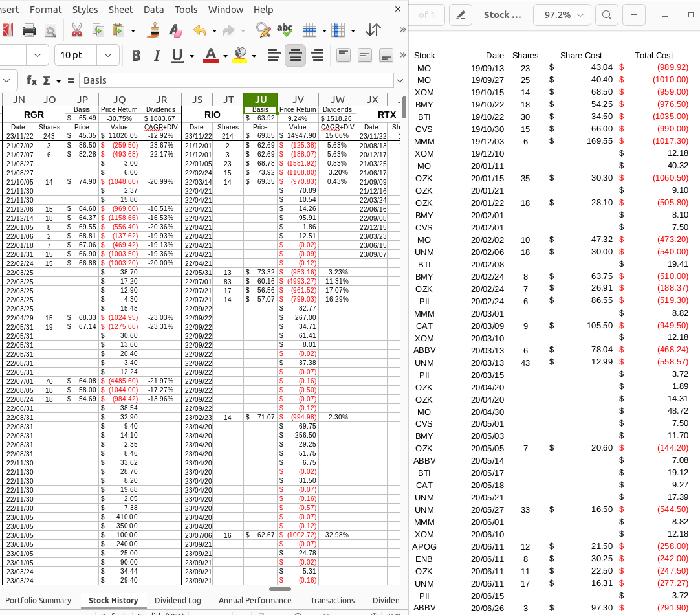Open Print Preview in Calc toolbar
Screen dimensions: 700x615
click(50, 30)
